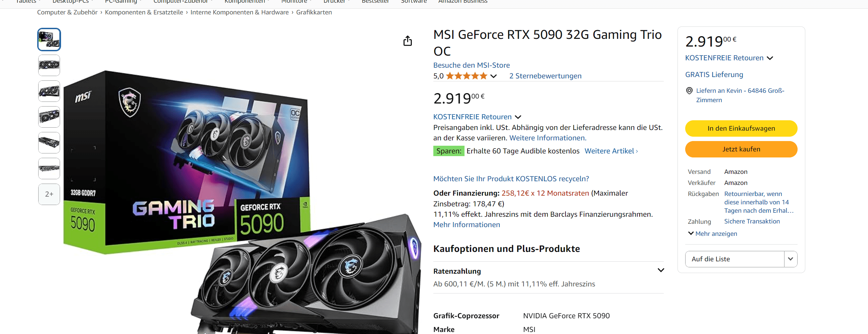Click the share icon above product image
Image resolution: width=868 pixels, height=334 pixels.
pos(408,41)
